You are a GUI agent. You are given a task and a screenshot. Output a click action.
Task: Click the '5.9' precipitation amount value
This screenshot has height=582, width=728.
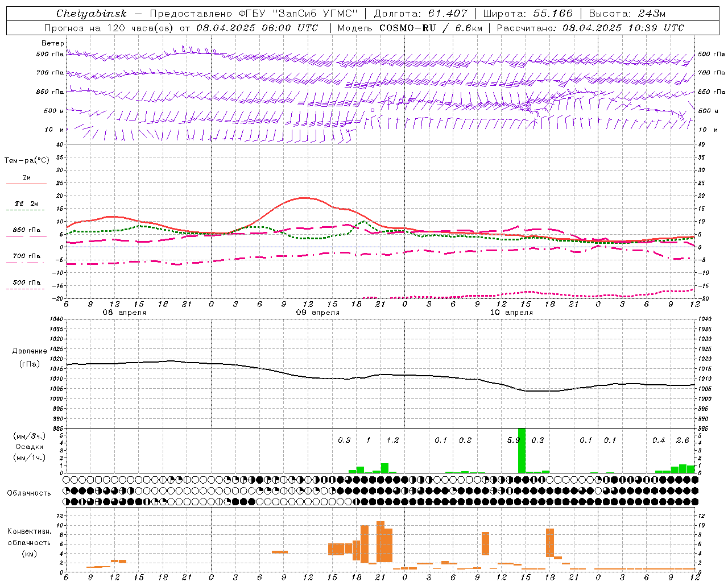513,440
